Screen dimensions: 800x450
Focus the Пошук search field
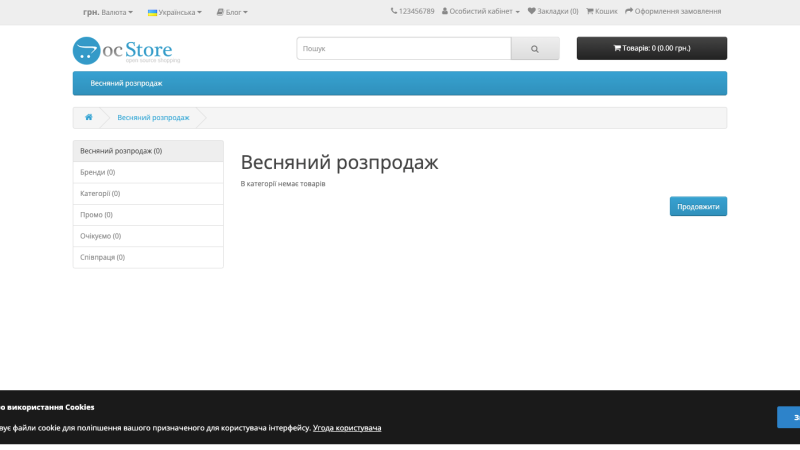click(404, 48)
